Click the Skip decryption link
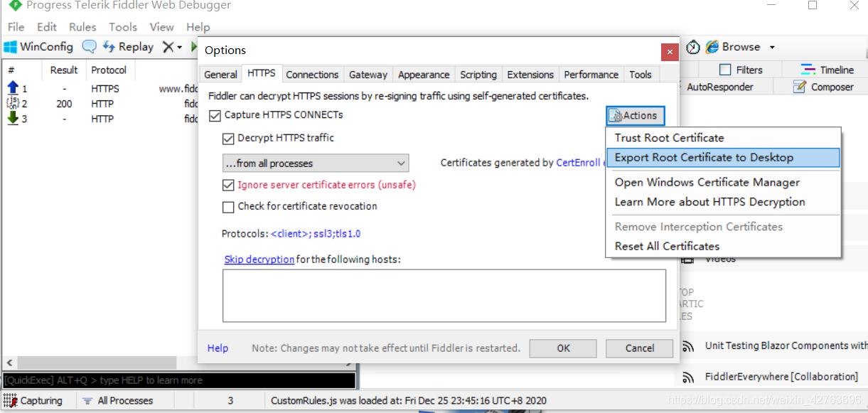The image size is (868, 413). [259, 259]
